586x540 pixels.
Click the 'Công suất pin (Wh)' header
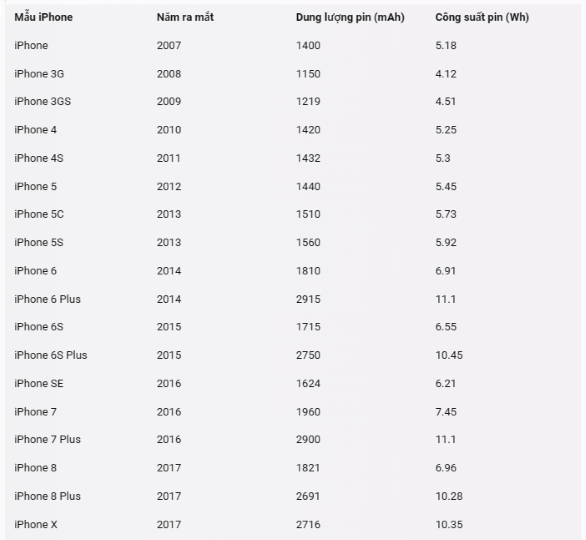(x=482, y=17)
